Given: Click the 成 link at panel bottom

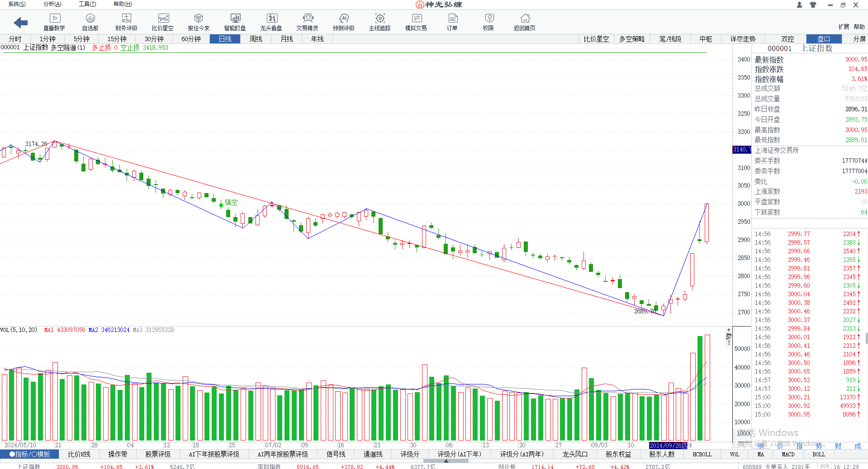Looking at the screenshot, I should (x=858, y=446).
